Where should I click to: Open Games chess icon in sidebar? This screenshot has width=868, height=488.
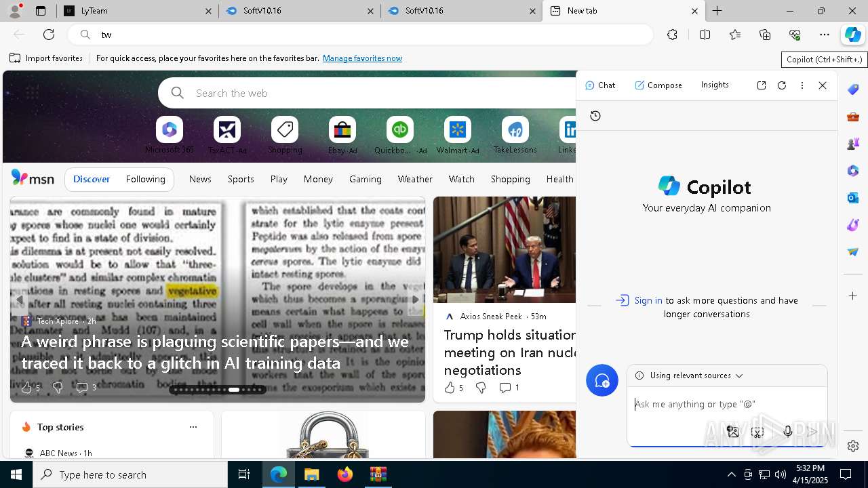tap(853, 144)
